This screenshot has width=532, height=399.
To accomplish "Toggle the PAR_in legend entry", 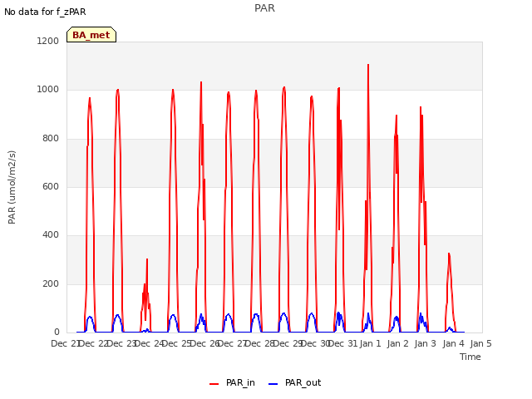I will (x=233, y=382).
